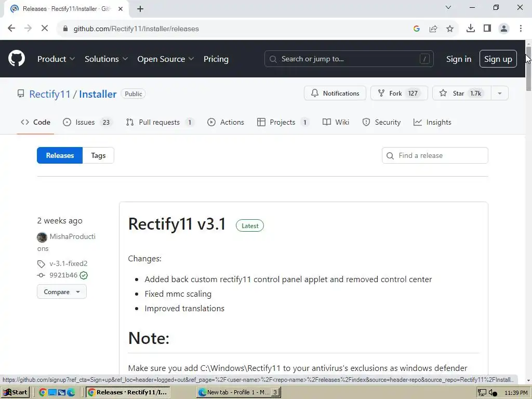Expand the Solutions menu

tap(106, 59)
